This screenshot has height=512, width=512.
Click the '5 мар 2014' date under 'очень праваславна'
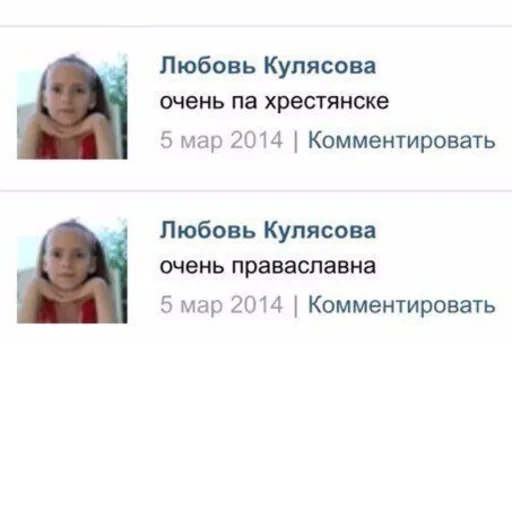coord(221,305)
